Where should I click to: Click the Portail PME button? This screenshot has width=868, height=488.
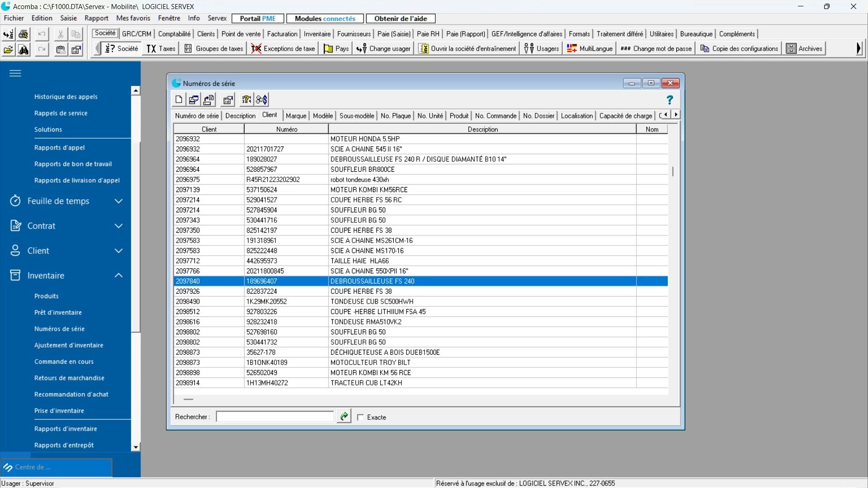click(x=258, y=19)
